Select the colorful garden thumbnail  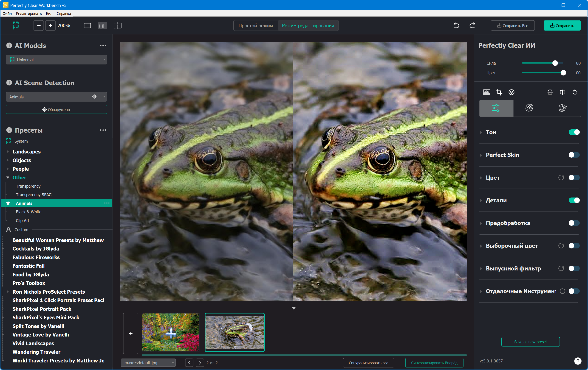(171, 332)
